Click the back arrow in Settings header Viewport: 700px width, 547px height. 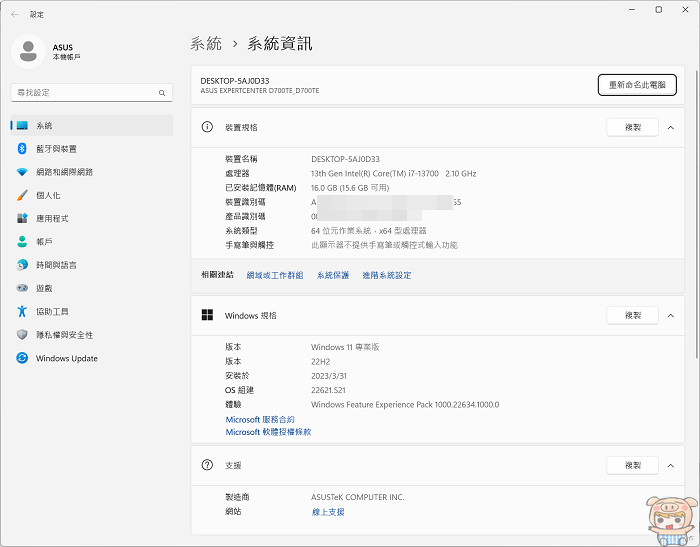14,14
